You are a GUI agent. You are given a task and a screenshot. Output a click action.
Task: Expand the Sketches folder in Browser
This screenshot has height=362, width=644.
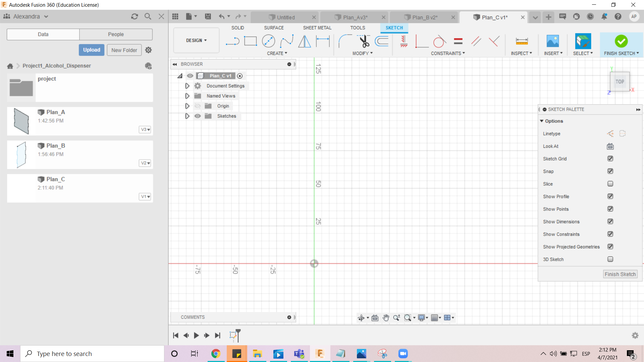tap(186, 116)
